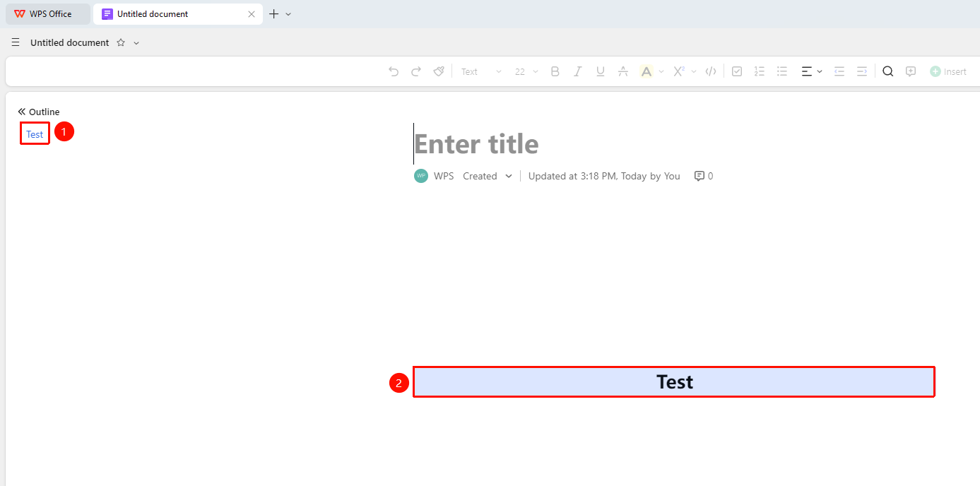Start a numbered list
The width and height of the screenshot is (980, 486).
(760, 71)
